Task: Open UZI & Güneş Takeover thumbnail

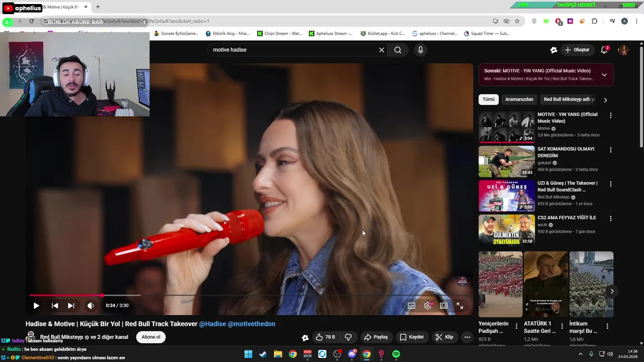Action: [507, 196]
